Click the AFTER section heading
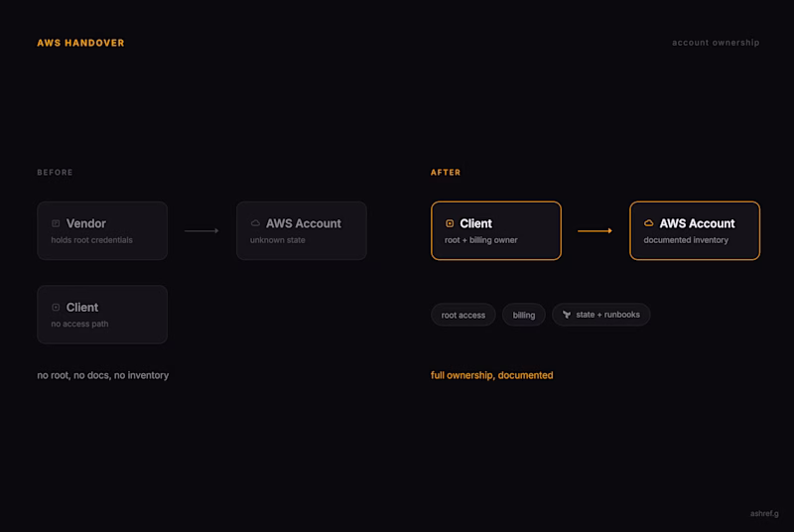Viewport: 794px width, 532px height. point(446,173)
